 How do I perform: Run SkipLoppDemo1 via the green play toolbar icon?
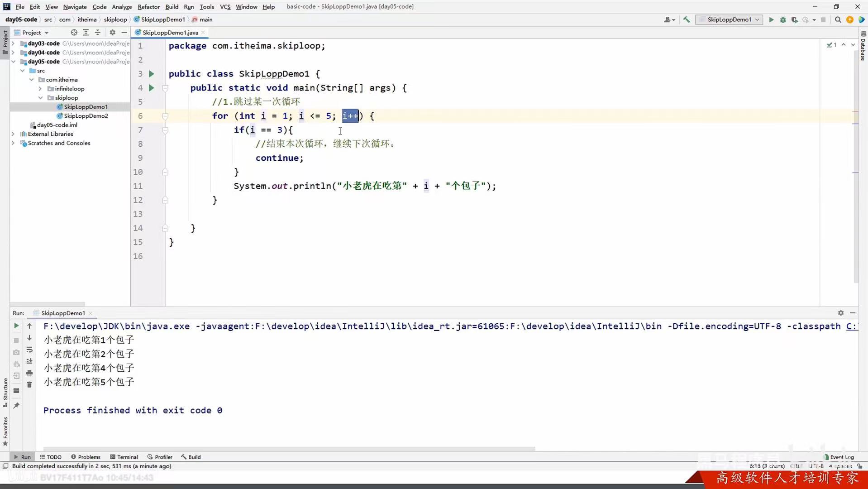point(771,19)
